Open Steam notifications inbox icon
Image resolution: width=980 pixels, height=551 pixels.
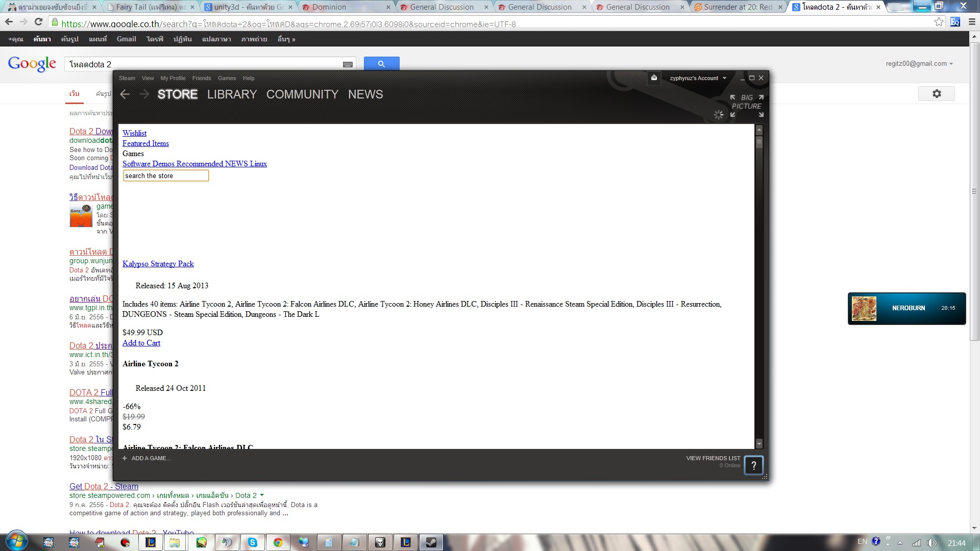(654, 78)
